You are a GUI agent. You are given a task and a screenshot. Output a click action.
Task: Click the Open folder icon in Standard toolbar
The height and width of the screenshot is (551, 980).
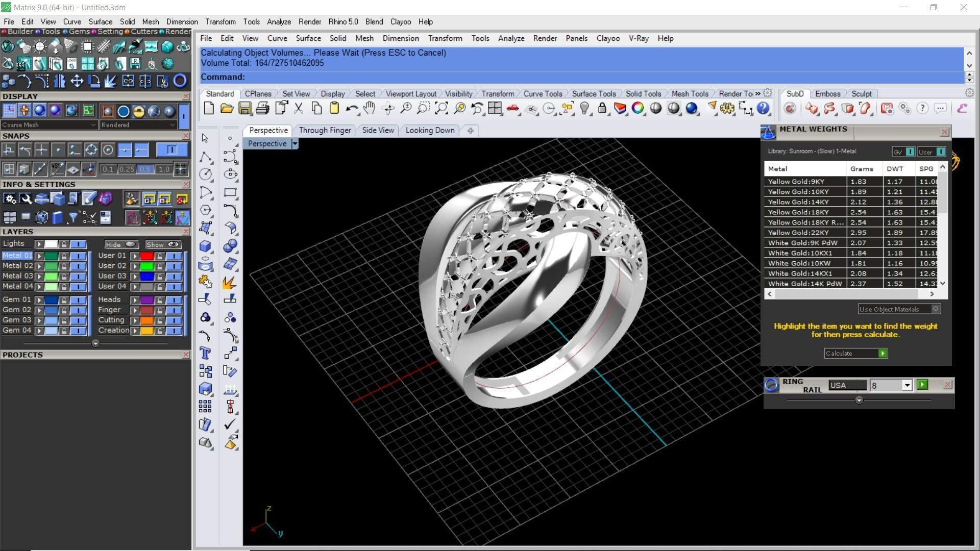tap(227, 108)
